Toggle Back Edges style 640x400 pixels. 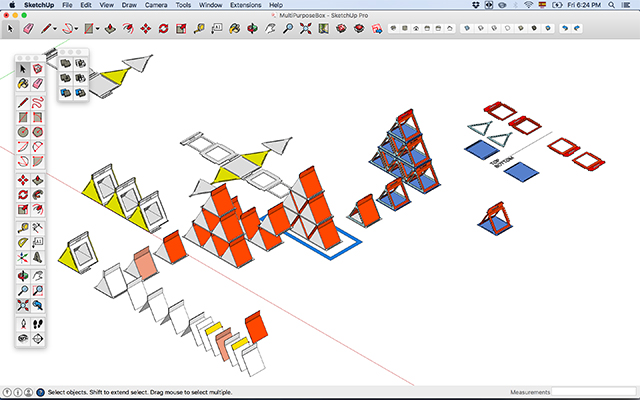(481, 28)
